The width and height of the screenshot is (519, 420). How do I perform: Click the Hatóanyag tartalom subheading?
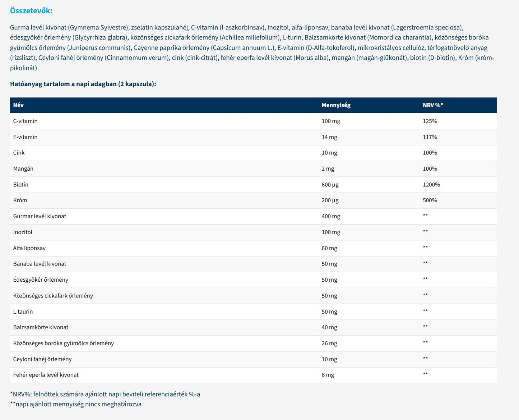click(83, 84)
